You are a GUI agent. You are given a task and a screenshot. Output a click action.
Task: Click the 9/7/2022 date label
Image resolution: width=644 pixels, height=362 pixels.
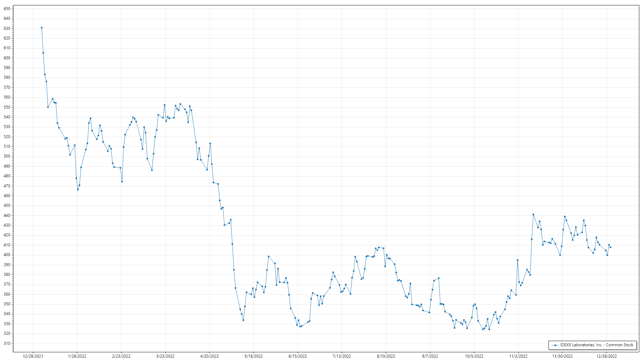pyautogui.click(x=430, y=356)
